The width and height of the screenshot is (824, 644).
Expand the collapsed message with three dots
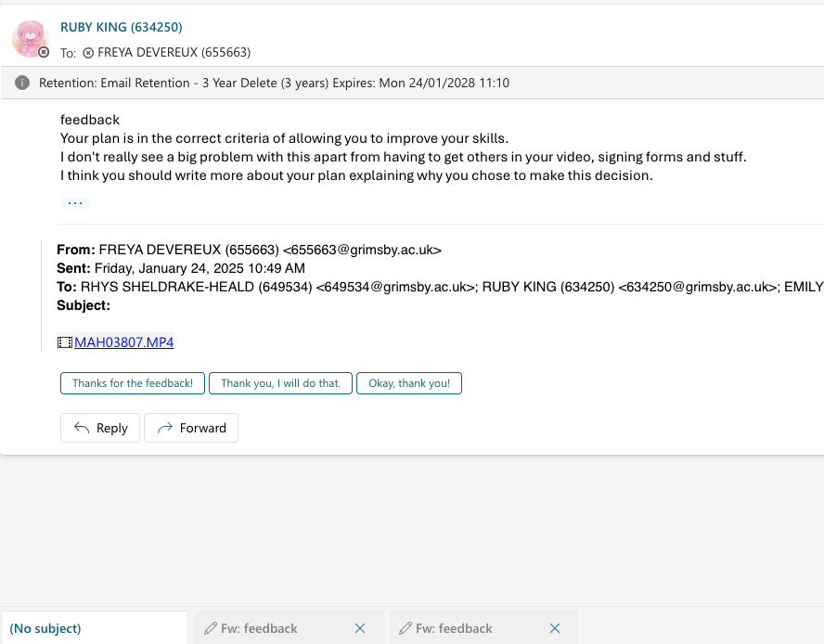pyautogui.click(x=75, y=203)
